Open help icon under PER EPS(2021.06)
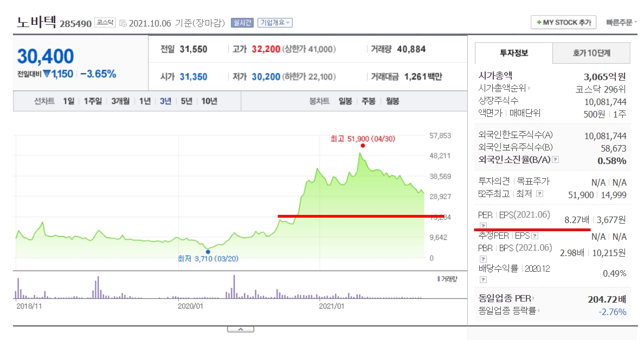 [483, 226]
